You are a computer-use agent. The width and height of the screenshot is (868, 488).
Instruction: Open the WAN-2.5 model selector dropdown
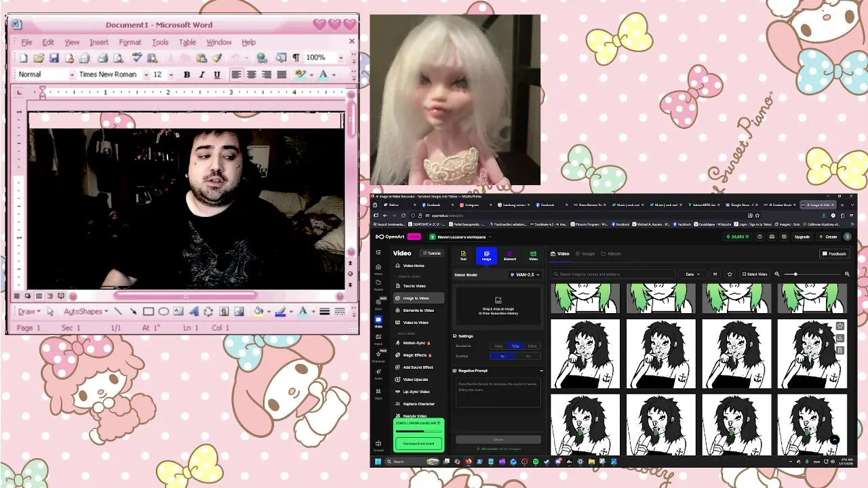click(524, 274)
